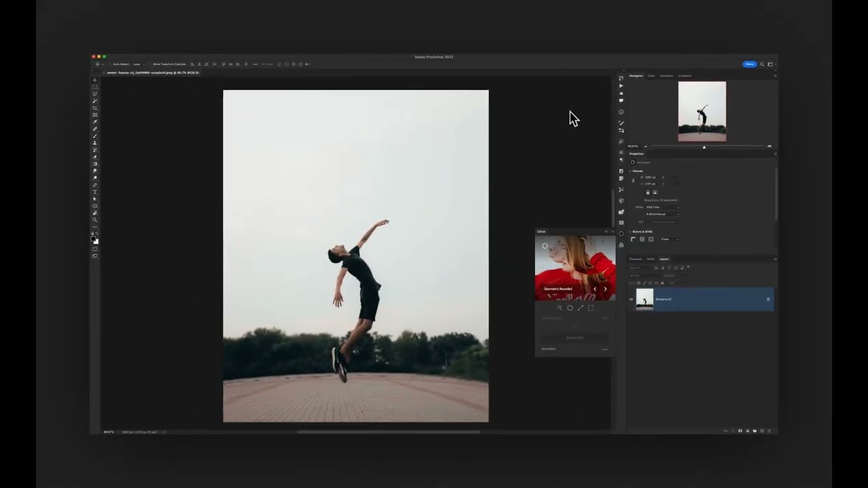The width and height of the screenshot is (868, 488).
Task: Switch to the Swatches tab
Action: [667, 75]
